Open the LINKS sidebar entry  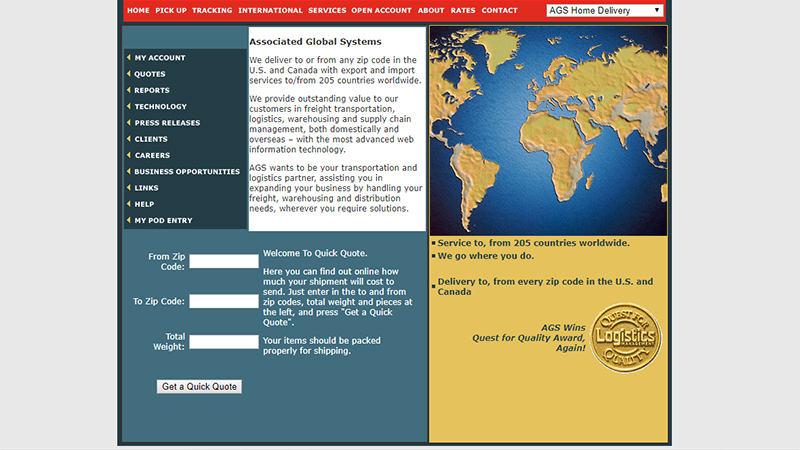point(146,188)
